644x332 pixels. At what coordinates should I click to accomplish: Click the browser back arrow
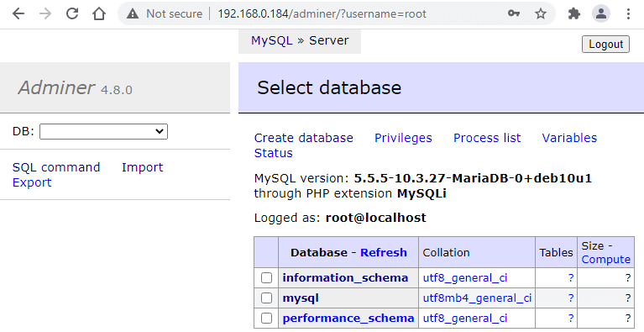tap(18, 13)
